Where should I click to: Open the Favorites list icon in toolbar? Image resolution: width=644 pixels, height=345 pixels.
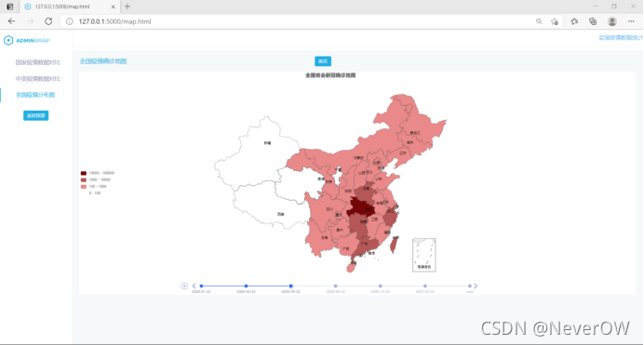(x=574, y=21)
